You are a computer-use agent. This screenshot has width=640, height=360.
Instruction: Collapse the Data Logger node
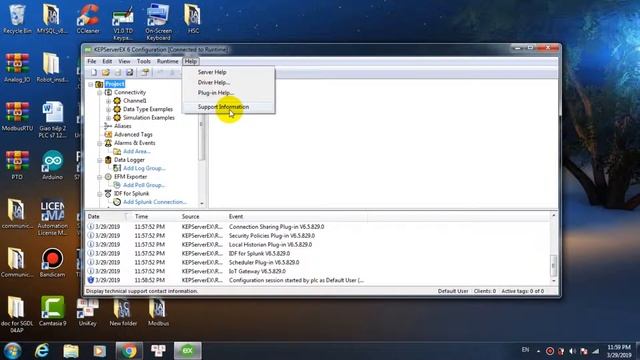click(100, 160)
